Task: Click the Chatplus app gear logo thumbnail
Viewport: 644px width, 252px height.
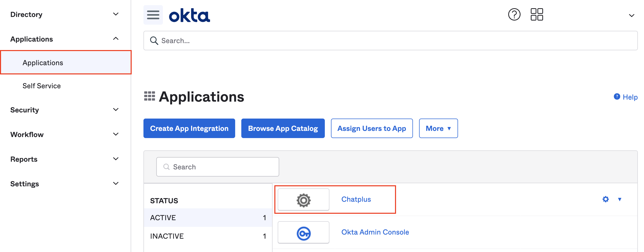Action: click(x=304, y=200)
